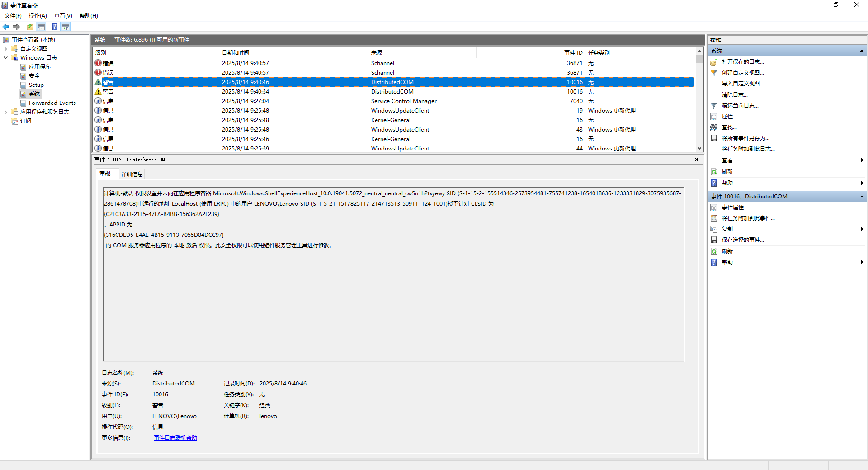868x470 pixels.
Task: Open the 复制 submenu arrow
Action: point(862,229)
